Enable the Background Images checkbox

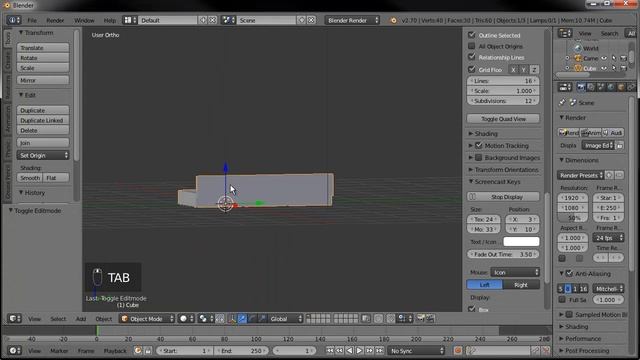point(479,157)
